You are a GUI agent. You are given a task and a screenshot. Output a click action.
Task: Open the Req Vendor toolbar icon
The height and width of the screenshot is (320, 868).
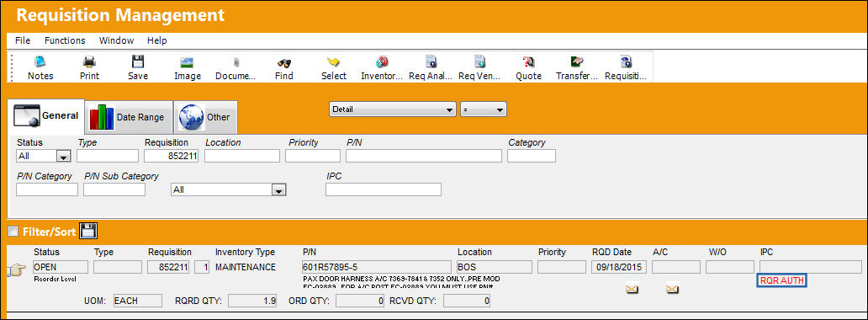479,68
